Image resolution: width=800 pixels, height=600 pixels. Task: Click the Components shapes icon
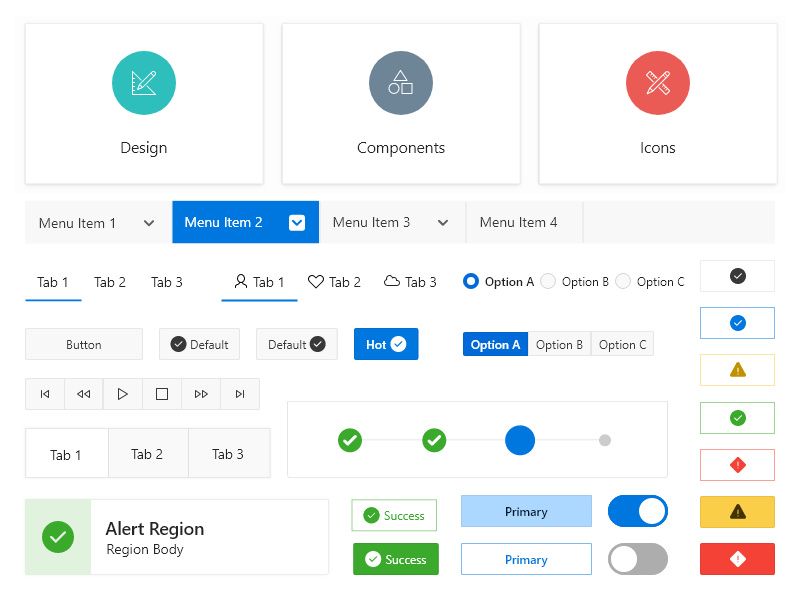point(401,83)
